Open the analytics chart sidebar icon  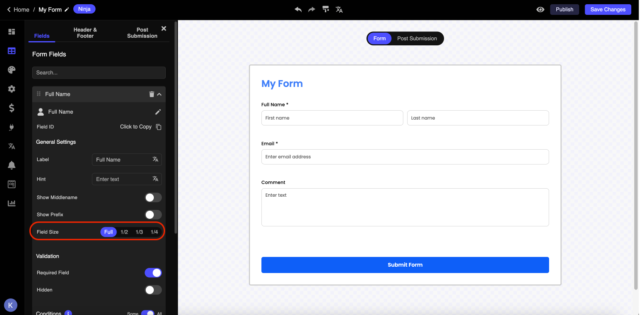click(11, 203)
